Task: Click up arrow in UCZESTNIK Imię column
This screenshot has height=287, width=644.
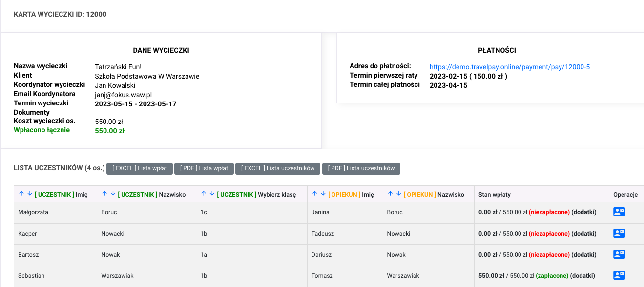Action: [x=21, y=194]
